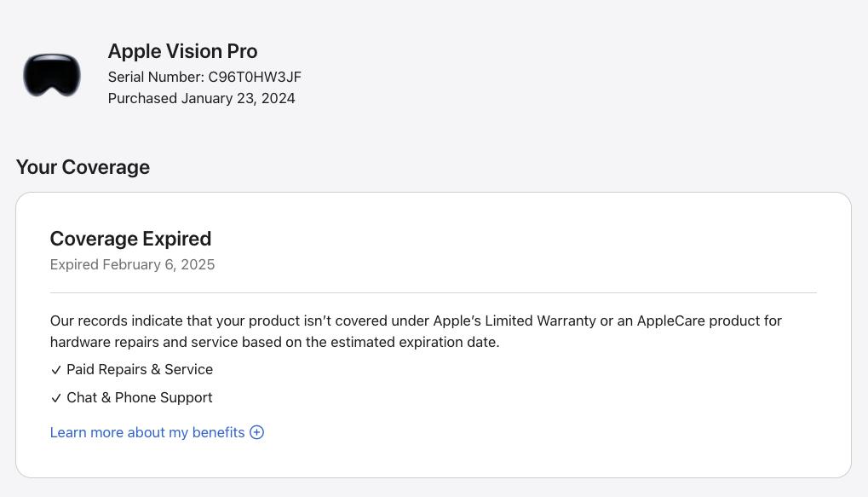Click the Coverage Expired heading
Viewport: 868px width, 497px height.
(130, 239)
